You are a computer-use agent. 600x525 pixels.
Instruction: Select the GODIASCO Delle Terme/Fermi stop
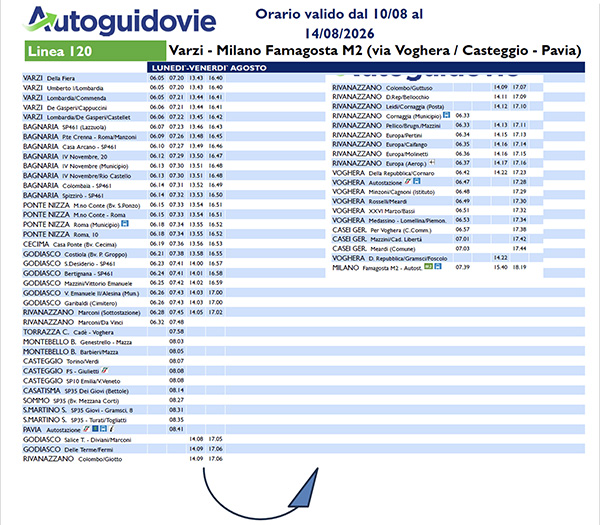point(68,449)
